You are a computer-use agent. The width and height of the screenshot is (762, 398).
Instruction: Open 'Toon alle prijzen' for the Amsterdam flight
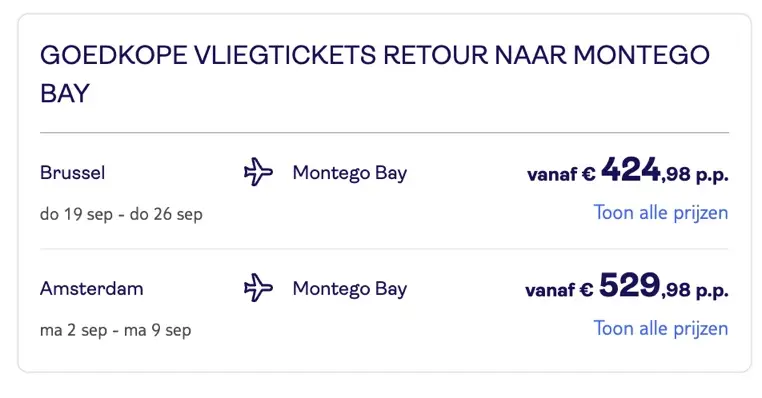click(660, 329)
